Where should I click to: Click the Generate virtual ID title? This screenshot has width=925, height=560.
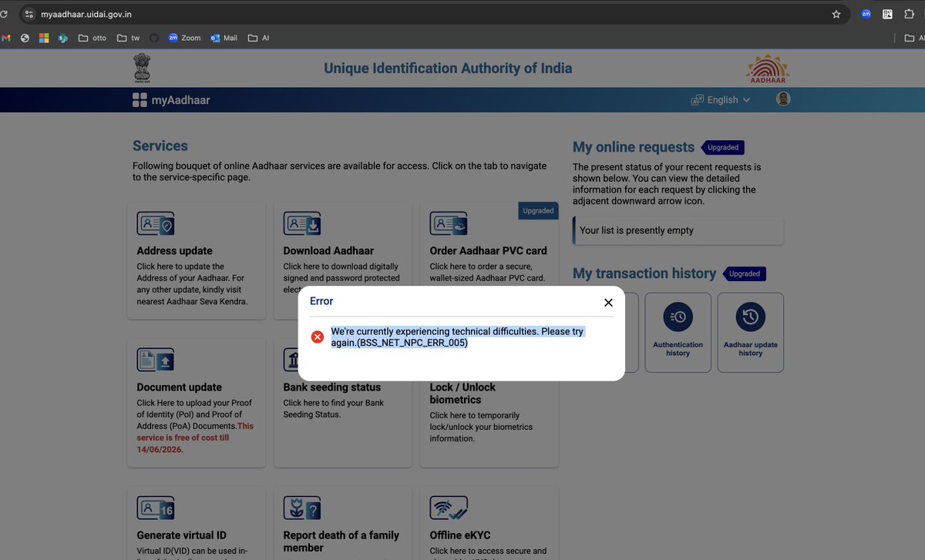[181, 535]
